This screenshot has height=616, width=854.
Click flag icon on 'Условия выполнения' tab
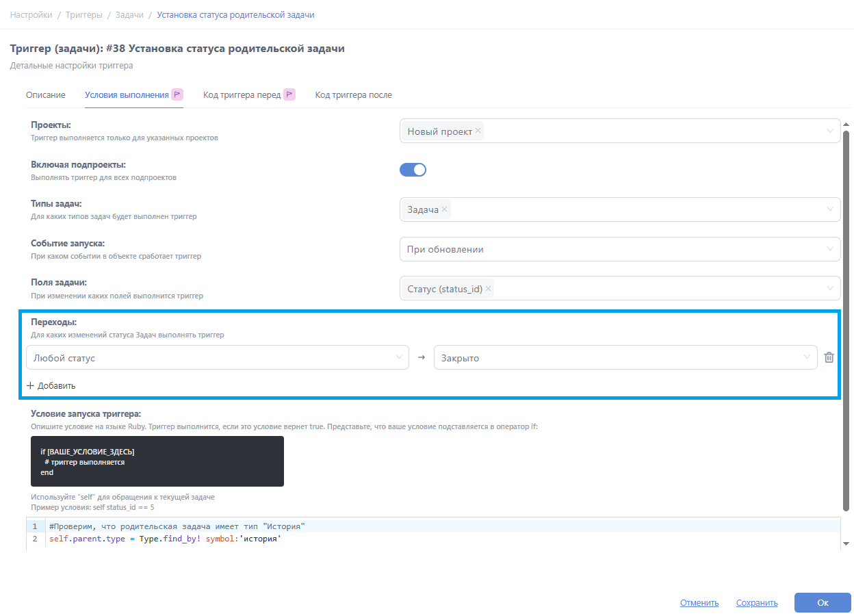(177, 94)
